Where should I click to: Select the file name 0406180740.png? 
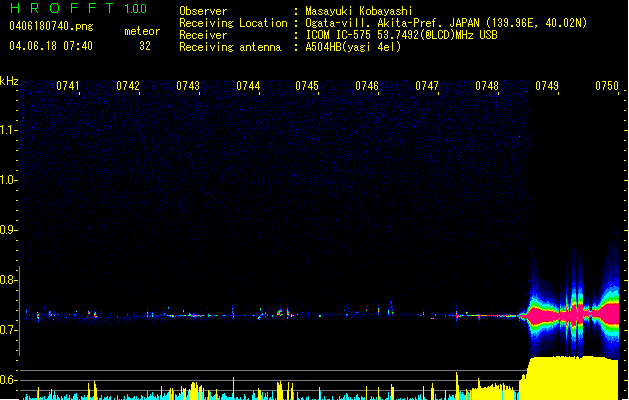point(51,26)
